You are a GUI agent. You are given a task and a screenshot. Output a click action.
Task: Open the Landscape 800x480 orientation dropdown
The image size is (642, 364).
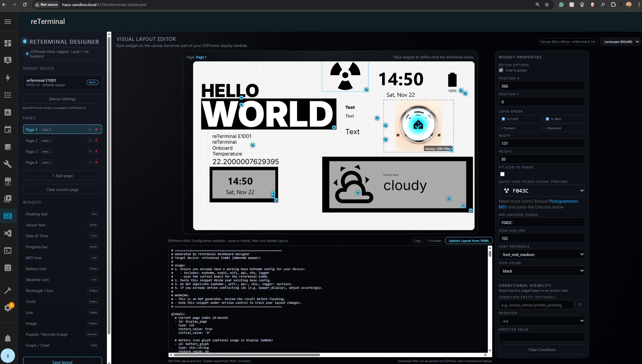pyautogui.click(x=621, y=42)
